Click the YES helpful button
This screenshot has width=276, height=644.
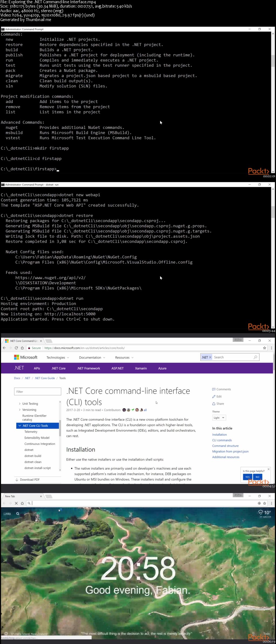pos(247,477)
